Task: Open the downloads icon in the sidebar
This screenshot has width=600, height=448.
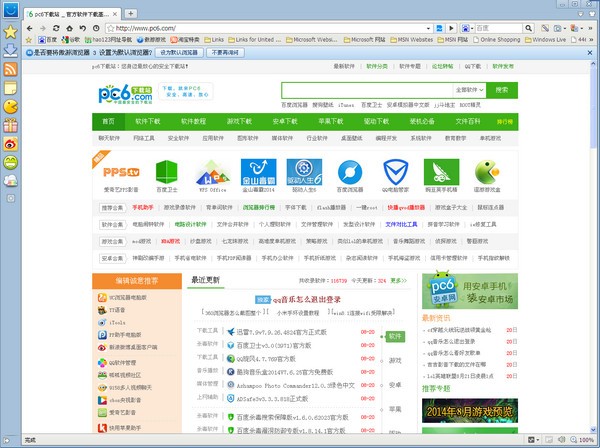Action: (x=10, y=51)
